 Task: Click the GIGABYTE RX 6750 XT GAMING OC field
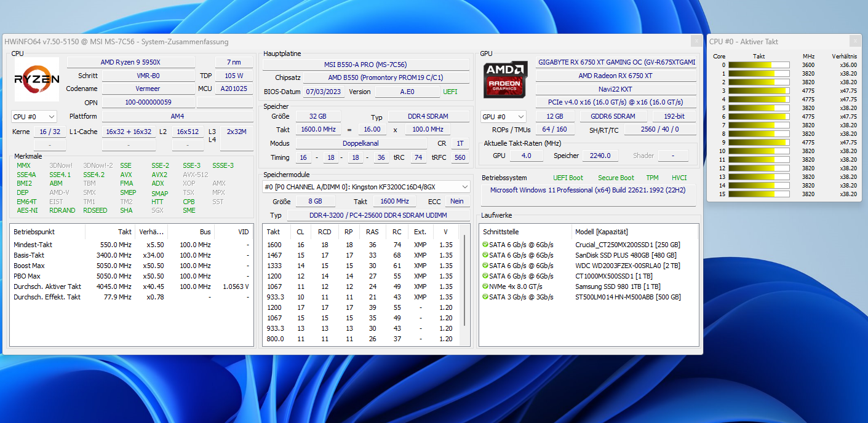616,62
